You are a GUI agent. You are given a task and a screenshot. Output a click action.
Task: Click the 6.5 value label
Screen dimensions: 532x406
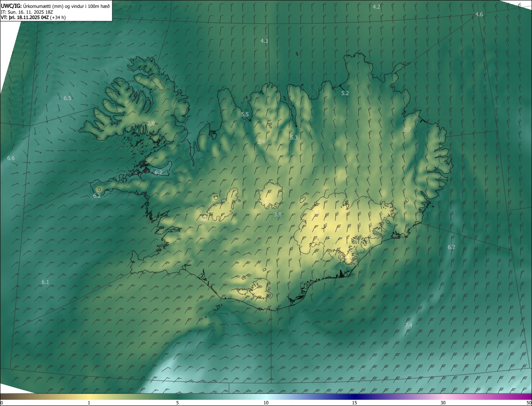67,98
